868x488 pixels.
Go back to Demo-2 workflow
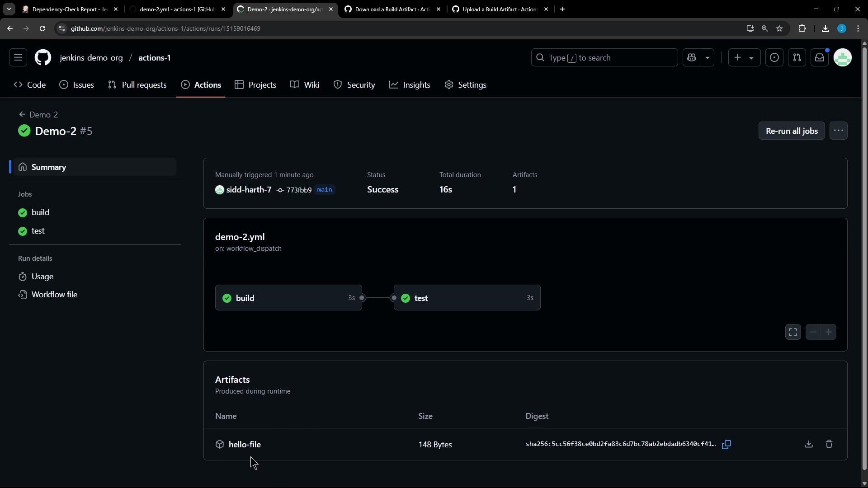coord(38,115)
